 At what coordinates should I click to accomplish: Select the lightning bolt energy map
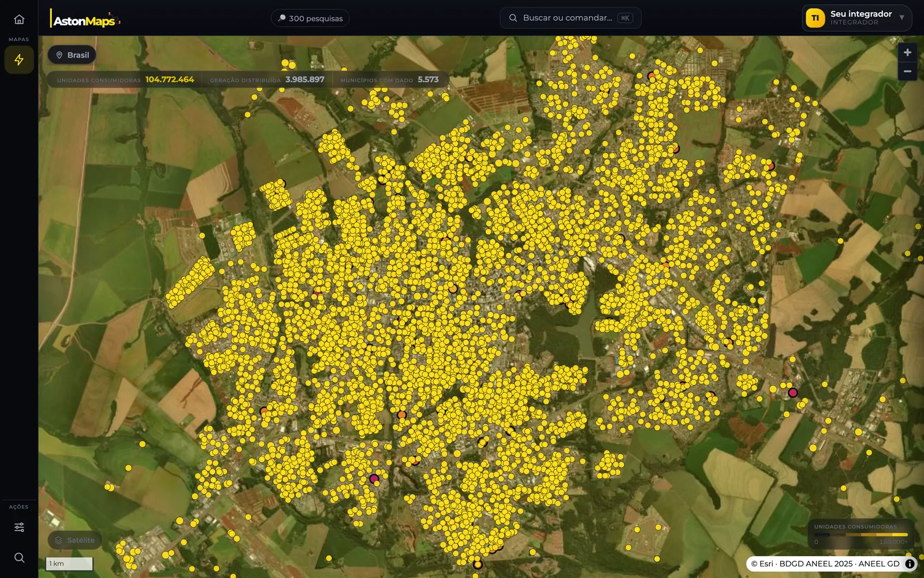pyautogui.click(x=19, y=60)
